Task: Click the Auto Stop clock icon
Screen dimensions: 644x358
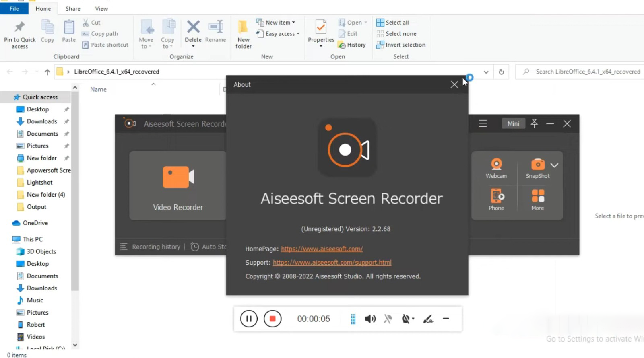Action: [x=195, y=247]
